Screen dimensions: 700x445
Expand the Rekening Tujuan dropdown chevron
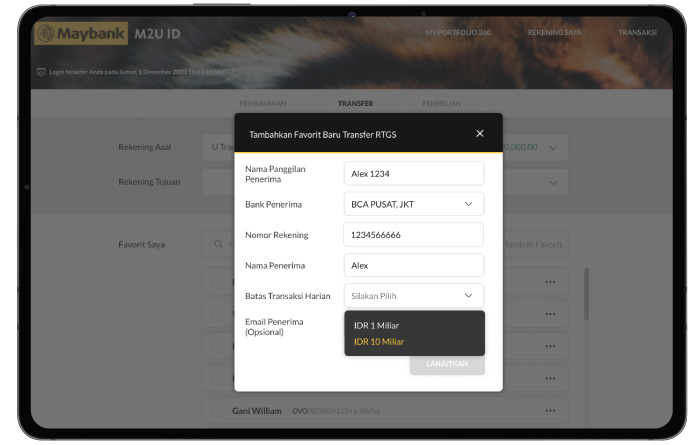[553, 183]
